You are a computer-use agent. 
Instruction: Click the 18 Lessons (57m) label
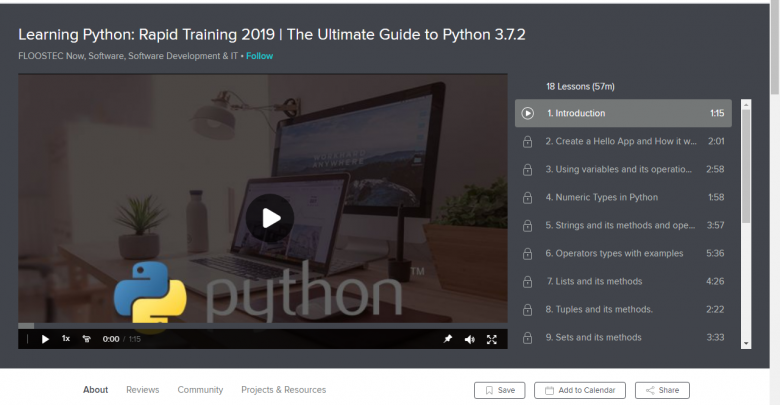click(x=580, y=87)
